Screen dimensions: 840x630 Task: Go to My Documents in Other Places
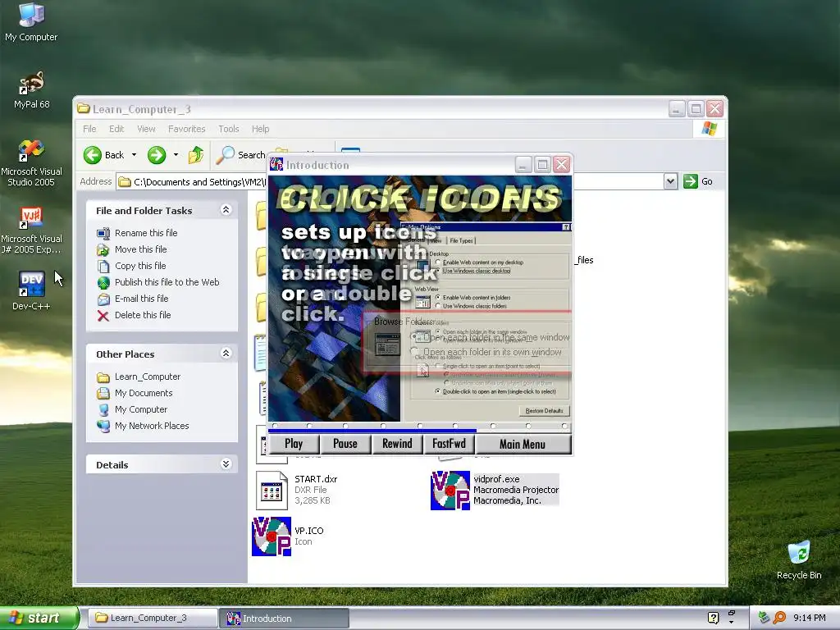(x=144, y=393)
